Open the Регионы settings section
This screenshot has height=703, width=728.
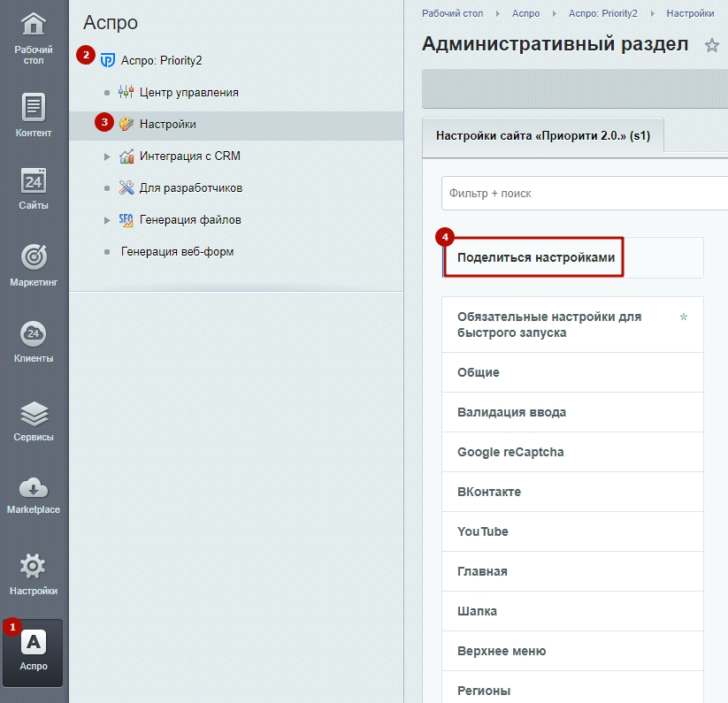point(572,688)
